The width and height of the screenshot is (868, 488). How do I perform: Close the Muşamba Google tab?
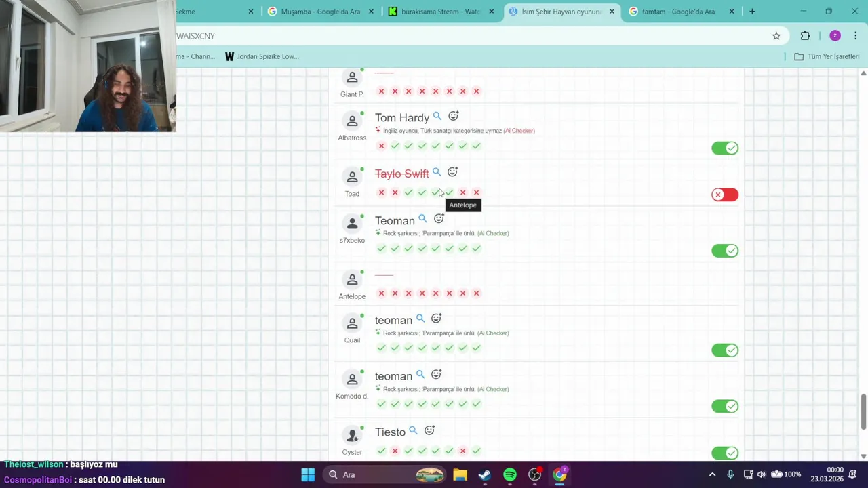[371, 12]
